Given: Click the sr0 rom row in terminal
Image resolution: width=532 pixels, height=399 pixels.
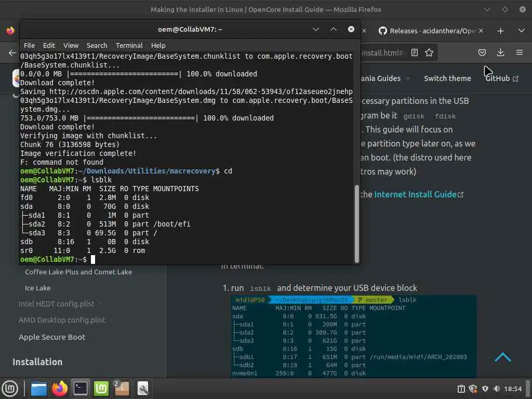Looking at the screenshot, I should (83, 251).
